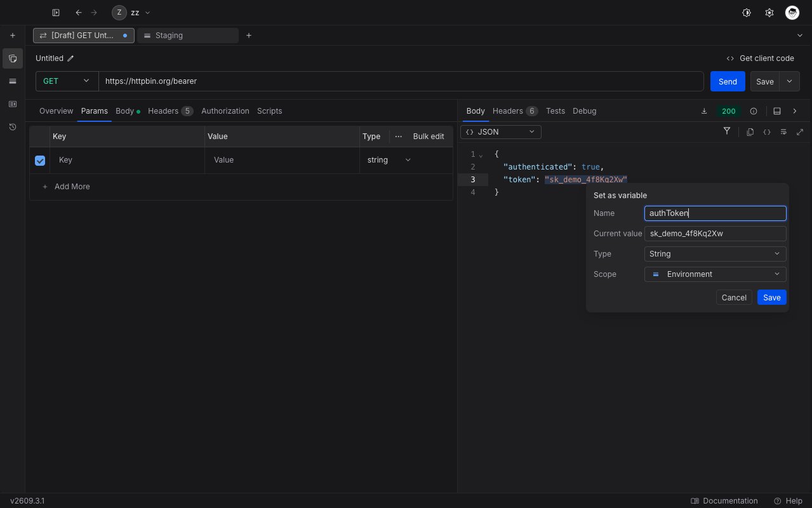This screenshot has width=812, height=508.
Task: Focus the request URL field
Action: click(401, 81)
